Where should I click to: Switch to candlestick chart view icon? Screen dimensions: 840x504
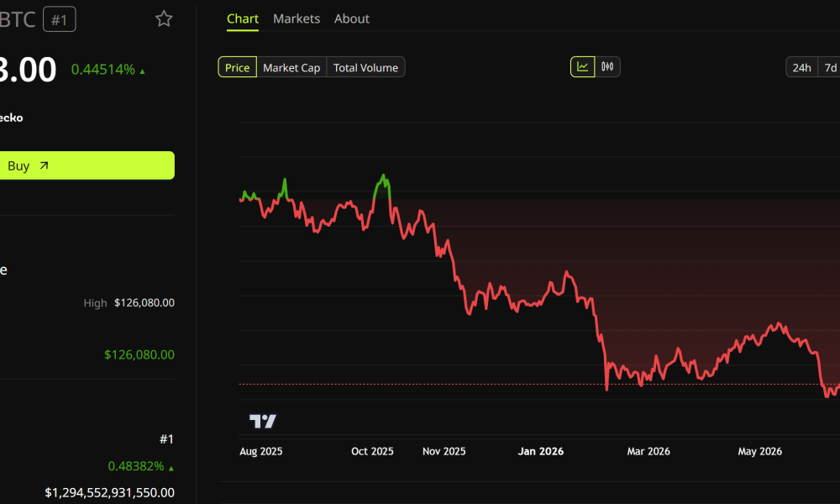(x=607, y=67)
